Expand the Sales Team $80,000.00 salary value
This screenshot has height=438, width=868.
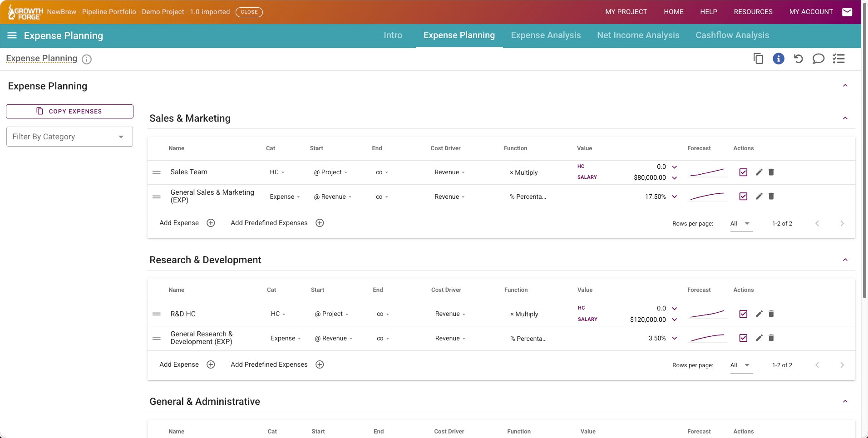pyautogui.click(x=675, y=178)
